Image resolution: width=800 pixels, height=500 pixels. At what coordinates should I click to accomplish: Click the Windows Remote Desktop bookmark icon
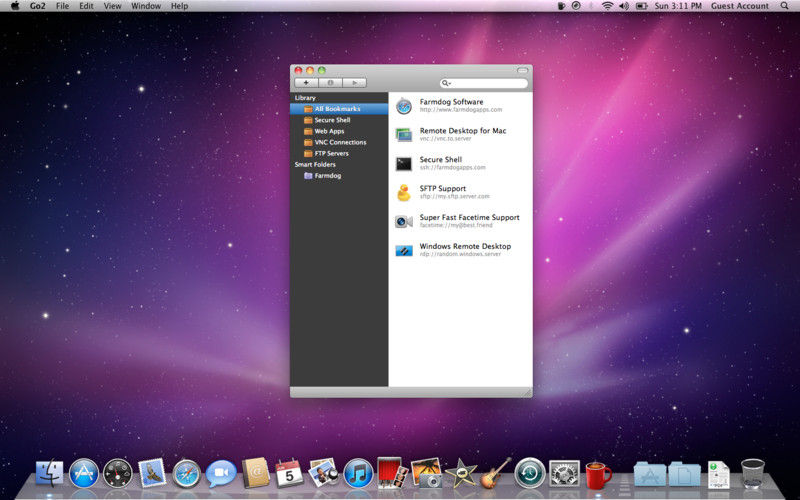tap(404, 250)
